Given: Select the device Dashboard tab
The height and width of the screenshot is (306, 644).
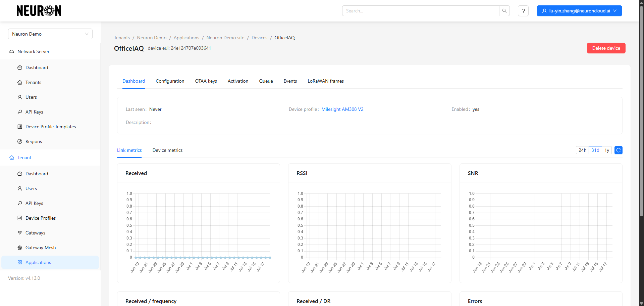Looking at the screenshot, I should click(x=133, y=81).
